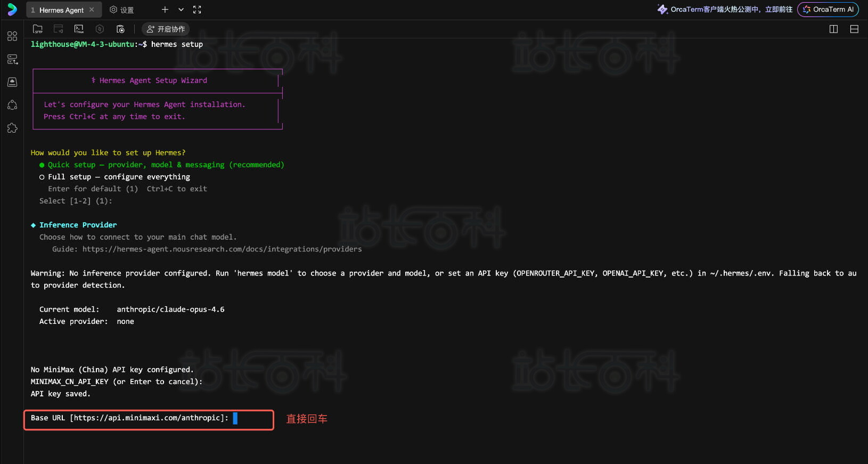This screenshot has height=464, width=868.
Task: Toggle fullscreen mode icon
Action: (x=197, y=10)
